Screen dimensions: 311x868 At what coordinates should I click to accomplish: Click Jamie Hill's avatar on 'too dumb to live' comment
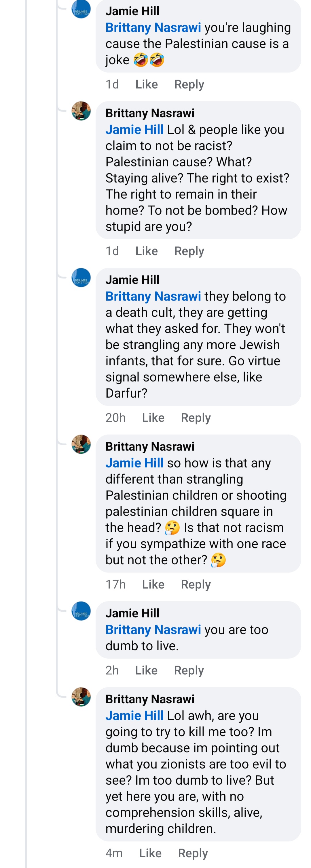81,611
